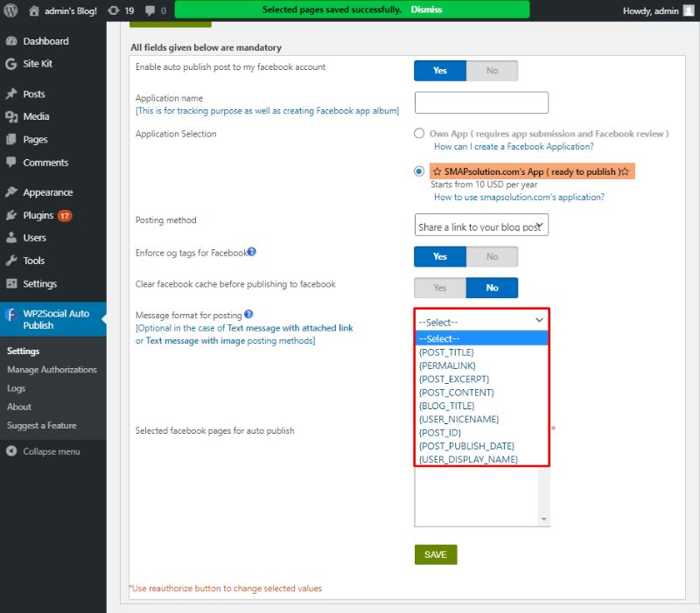Image resolution: width=700 pixels, height=613 pixels.
Task: Click the Comments speech bubble sidebar icon
Action: pos(11,163)
